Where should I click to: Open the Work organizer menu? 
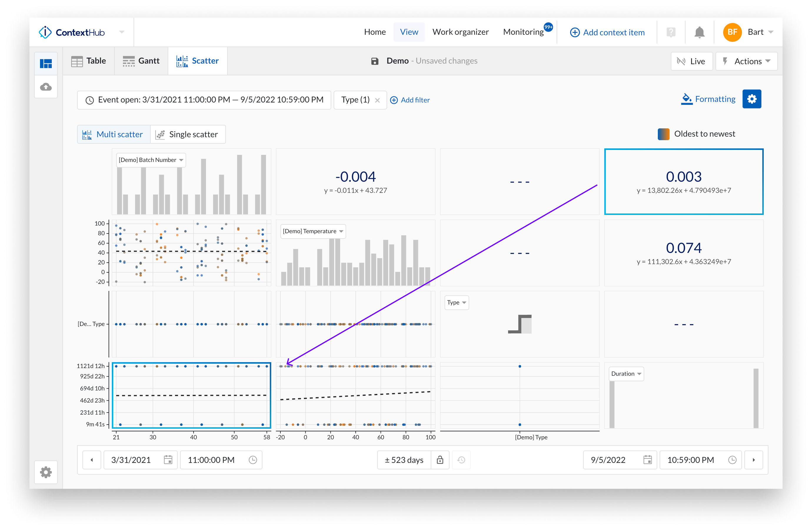click(461, 32)
